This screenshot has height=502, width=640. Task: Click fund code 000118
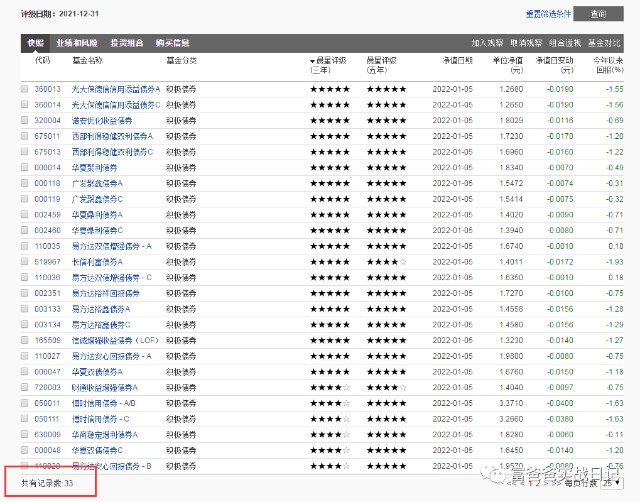pyautogui.click(x=47, y=183)
